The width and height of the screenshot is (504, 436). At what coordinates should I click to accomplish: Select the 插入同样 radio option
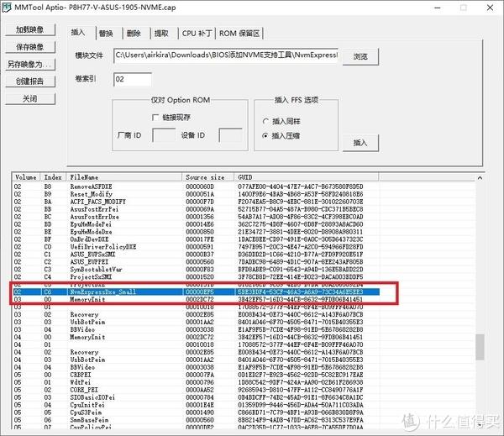pos(265,122)
